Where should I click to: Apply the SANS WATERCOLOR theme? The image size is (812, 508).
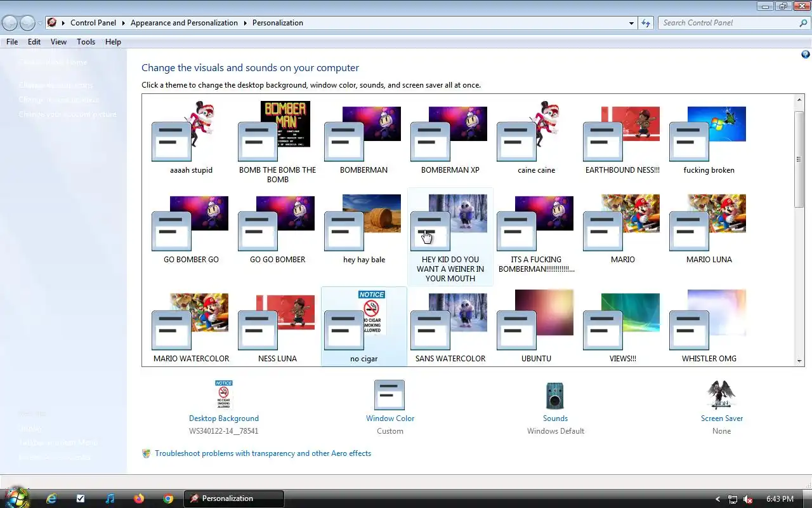point(450,326)
